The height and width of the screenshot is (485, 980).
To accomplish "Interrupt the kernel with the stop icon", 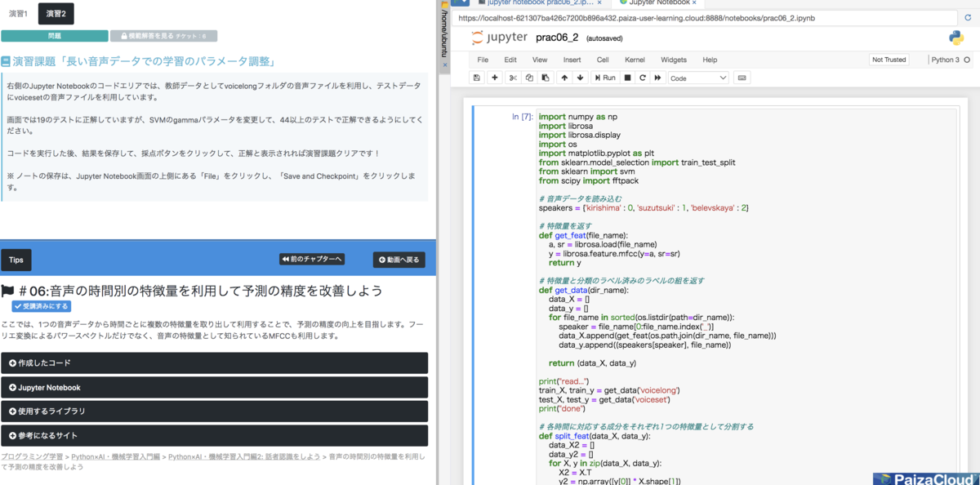I will (626, 78).
